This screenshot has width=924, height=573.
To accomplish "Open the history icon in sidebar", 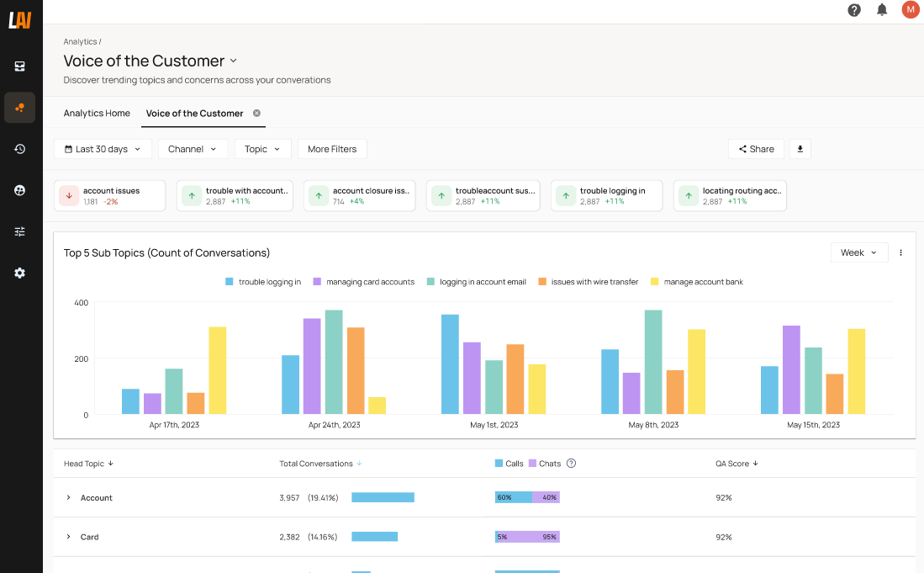I will point(19,149).
